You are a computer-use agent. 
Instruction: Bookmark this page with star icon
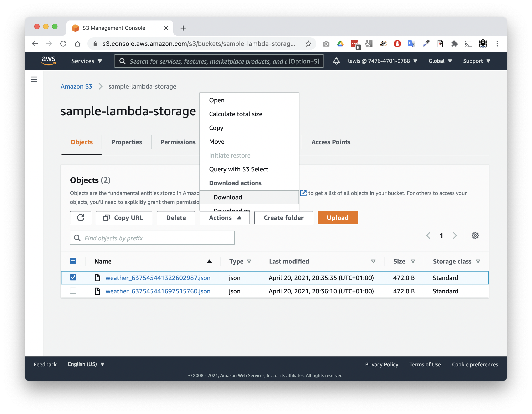(308, 44)
